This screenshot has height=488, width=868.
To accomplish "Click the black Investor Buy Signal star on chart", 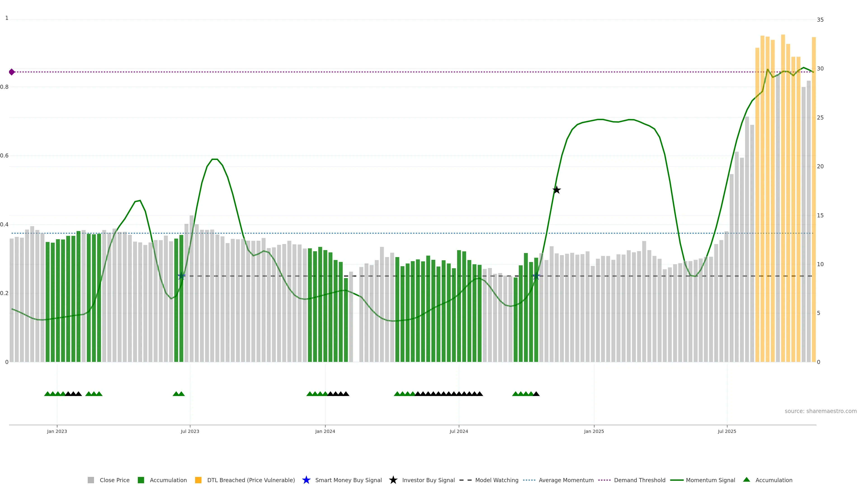I will click(556, 190).
